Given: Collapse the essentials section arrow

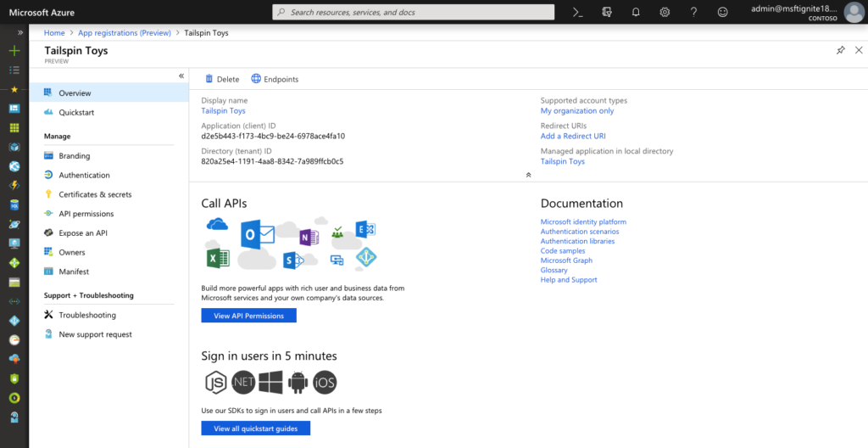Looking at the screenshot, I should tap(528, 175).
